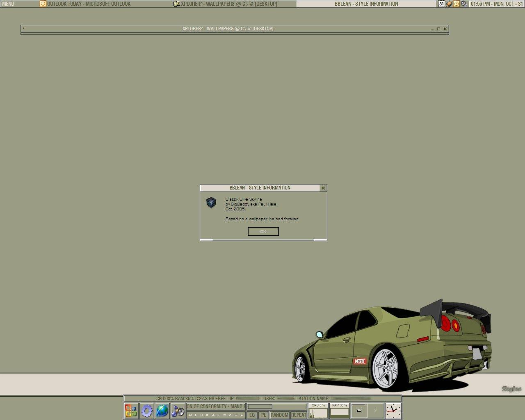The height and width of the screenshot is (420, 525).
Task: Toggle REPEAT playback mode
Action: 299,415
